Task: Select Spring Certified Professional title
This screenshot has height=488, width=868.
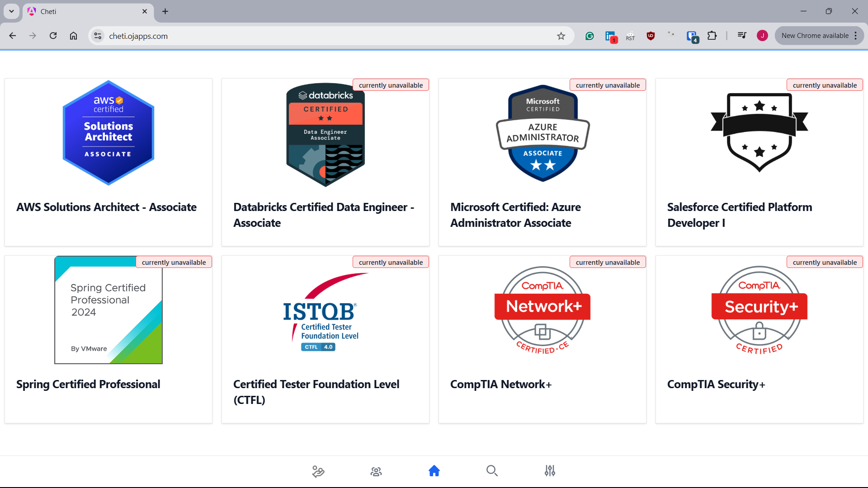Action: (x=88, y=384)
